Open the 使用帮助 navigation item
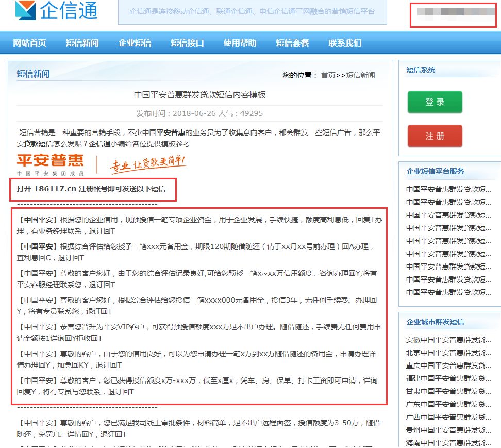 tap(240, 43)
